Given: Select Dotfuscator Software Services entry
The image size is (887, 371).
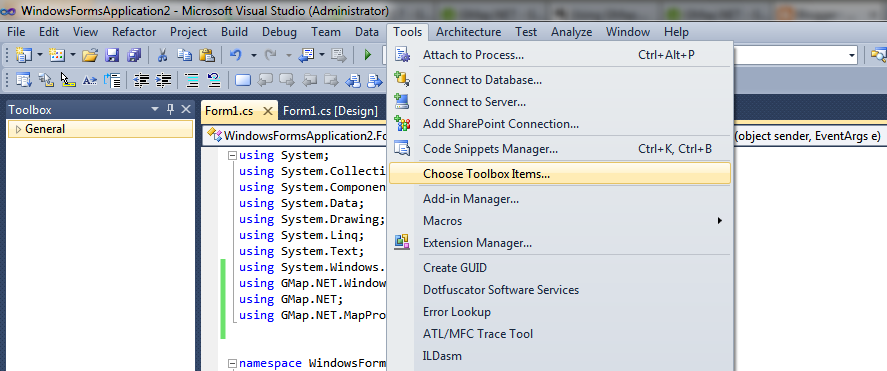Looking at the screenshot, I should point(560,290).
